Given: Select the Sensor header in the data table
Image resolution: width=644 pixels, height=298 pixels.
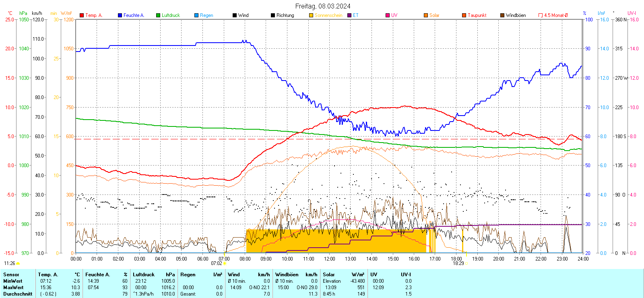Looking at the screenshot, I should pos(11,275).
